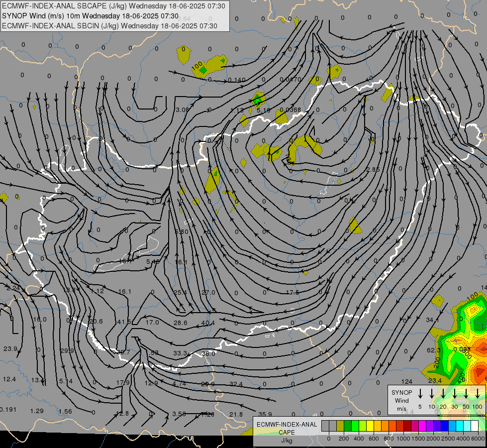
Task: Select the yellow CAPE legend swatch
Action: click(x=370, y=426)
